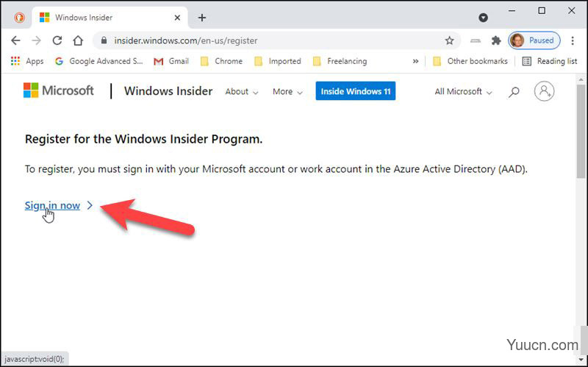
Task: Click the Microsoft logo
Action: [59, 90]
